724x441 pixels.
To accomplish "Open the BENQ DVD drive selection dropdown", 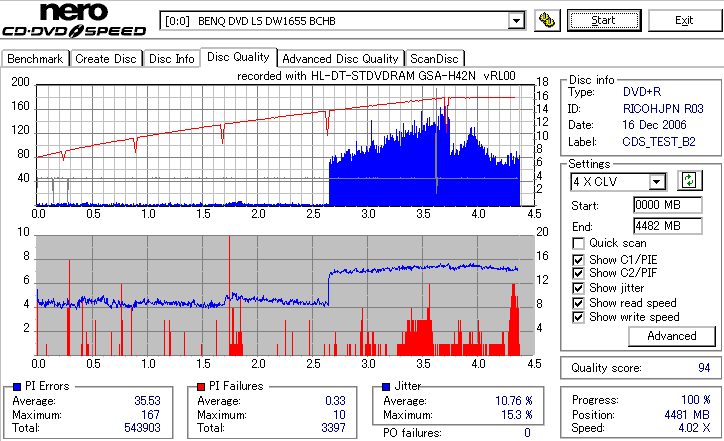I will pyautogui.click(x=516, y=21).
